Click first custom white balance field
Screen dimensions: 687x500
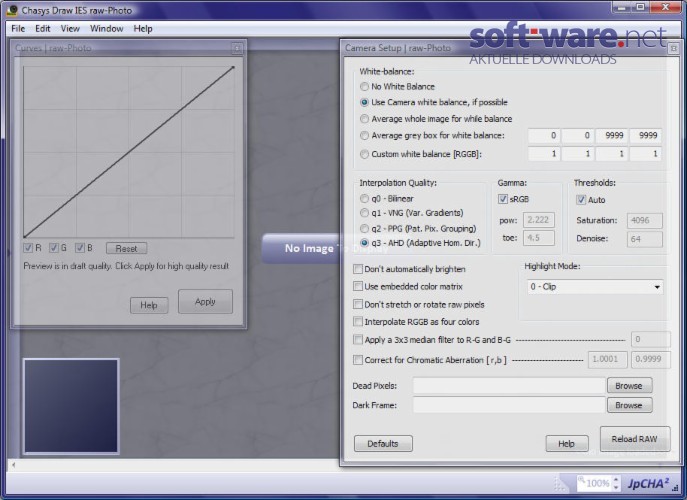coord(544,154)
